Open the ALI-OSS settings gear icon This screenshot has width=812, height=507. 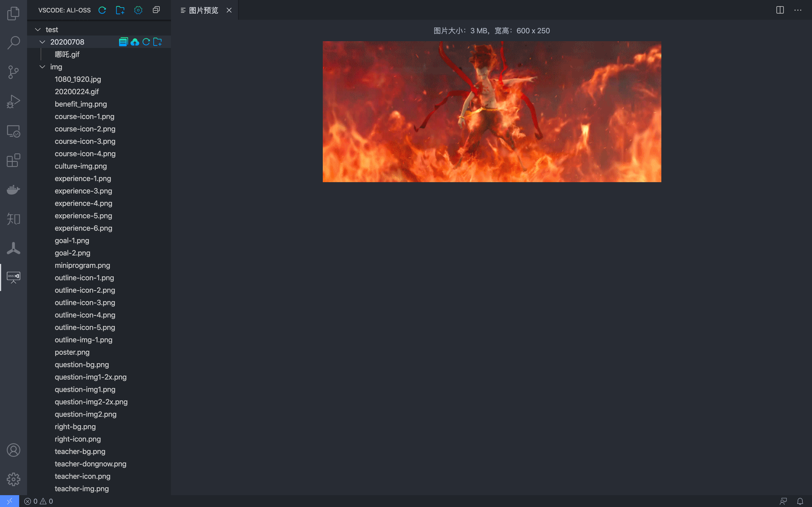[x=138, y=10]
